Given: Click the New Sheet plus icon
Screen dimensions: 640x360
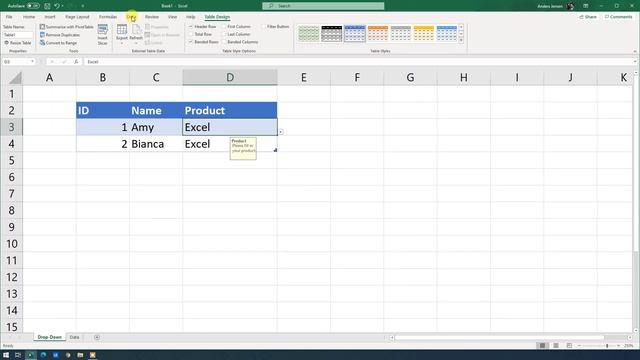Looking at the screenshot, I should click(97, 337).
